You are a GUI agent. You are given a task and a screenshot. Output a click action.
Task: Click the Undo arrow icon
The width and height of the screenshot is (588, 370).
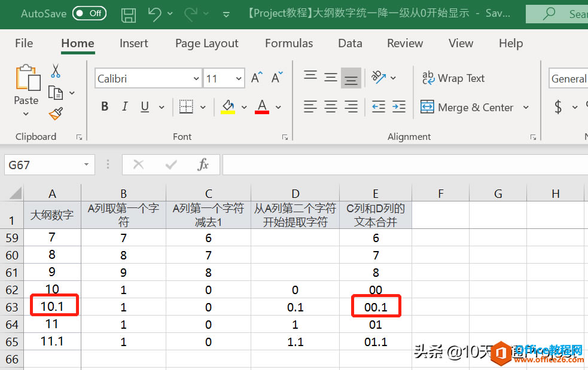coord(154,13)
